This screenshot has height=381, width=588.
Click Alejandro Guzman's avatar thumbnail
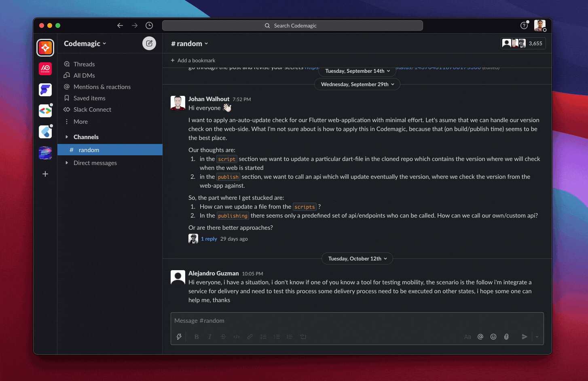(178, 277)
